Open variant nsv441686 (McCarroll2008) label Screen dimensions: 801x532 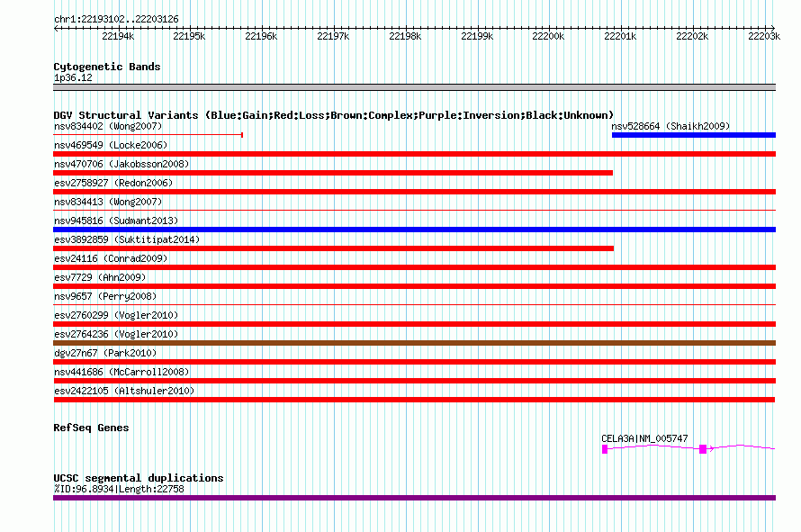coord(121,372)
